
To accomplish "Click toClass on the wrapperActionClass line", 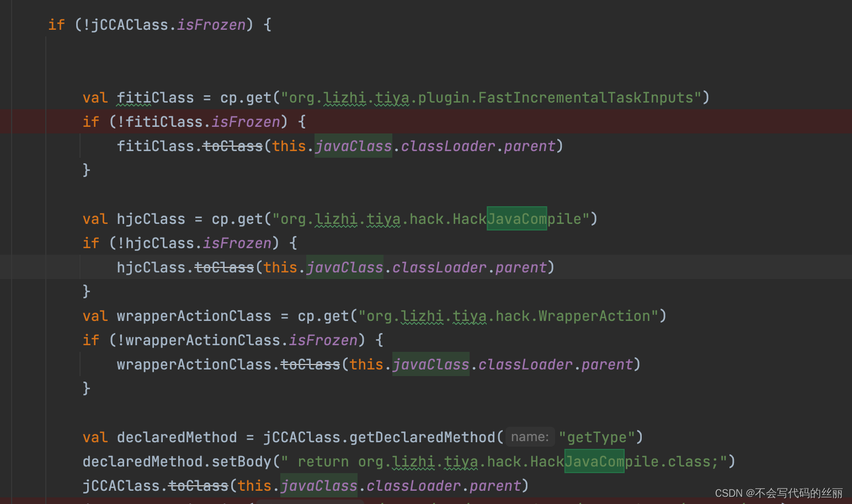I will pos(310,364).
